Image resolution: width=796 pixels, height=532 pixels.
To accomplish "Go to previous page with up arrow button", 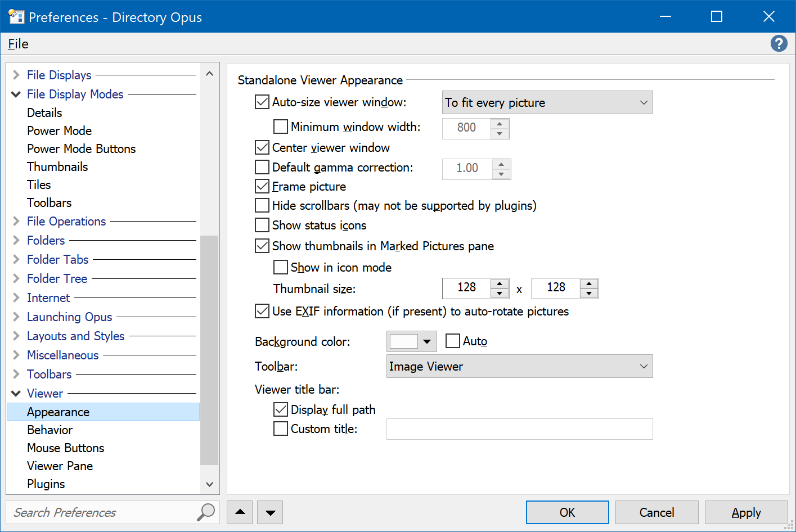I will [x=240, y=512].
